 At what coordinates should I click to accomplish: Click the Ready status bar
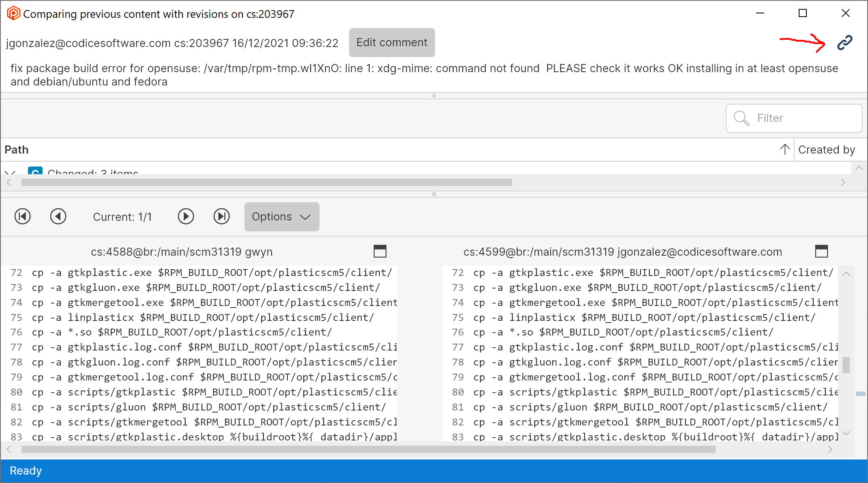pos(26,470)
